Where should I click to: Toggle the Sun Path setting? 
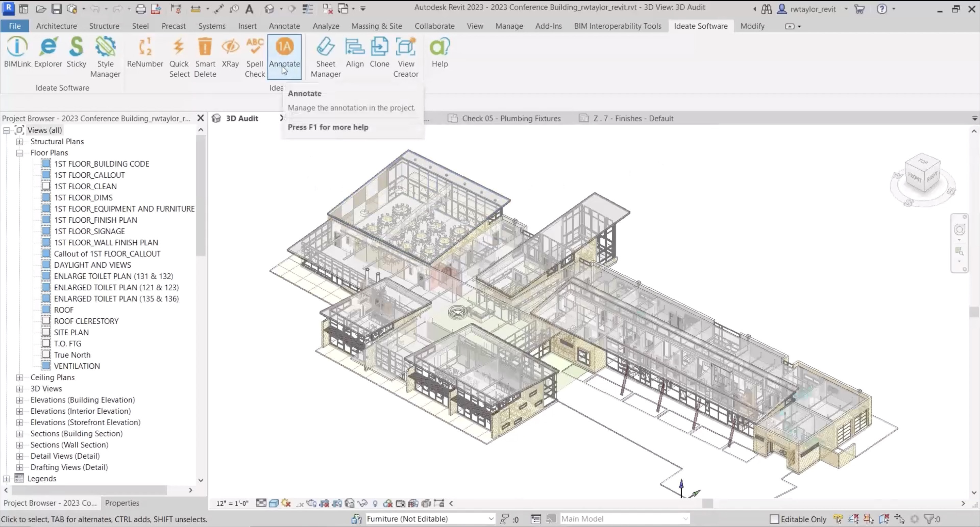pyautogui.click(x=287, y=503)
